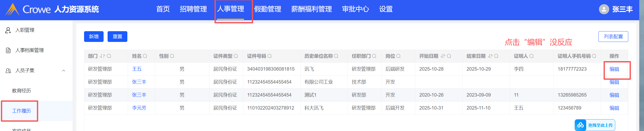644x131 pixels.
Task: Click the Crowe logo in the header
Action: tap(28, 9)
